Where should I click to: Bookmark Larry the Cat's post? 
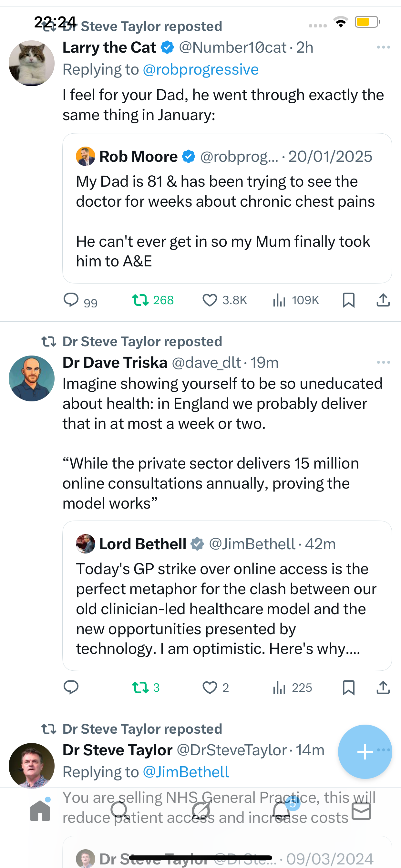click(348, 300)
